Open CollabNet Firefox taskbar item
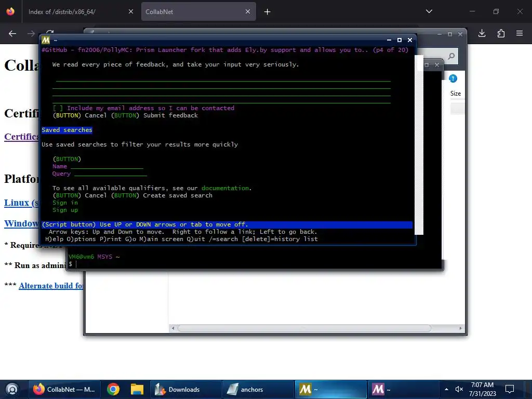Image resolution: width=532 pixels, height=399 pixels. click(64, 389)
